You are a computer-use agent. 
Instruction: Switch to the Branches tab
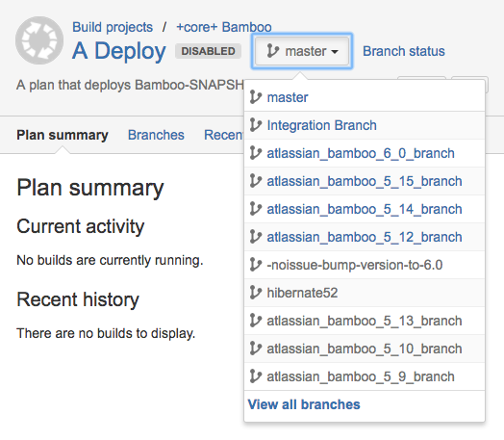(156, 135)
